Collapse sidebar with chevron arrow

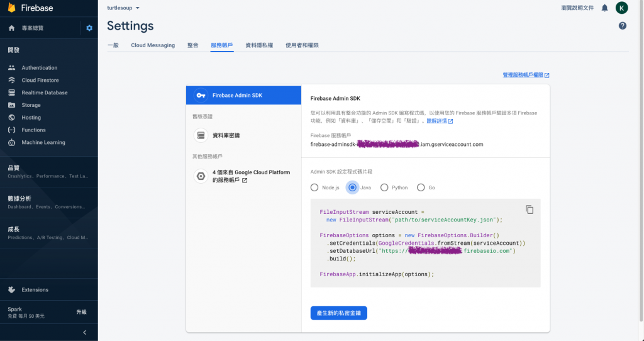pyautogui.click(x=85, y=332)
